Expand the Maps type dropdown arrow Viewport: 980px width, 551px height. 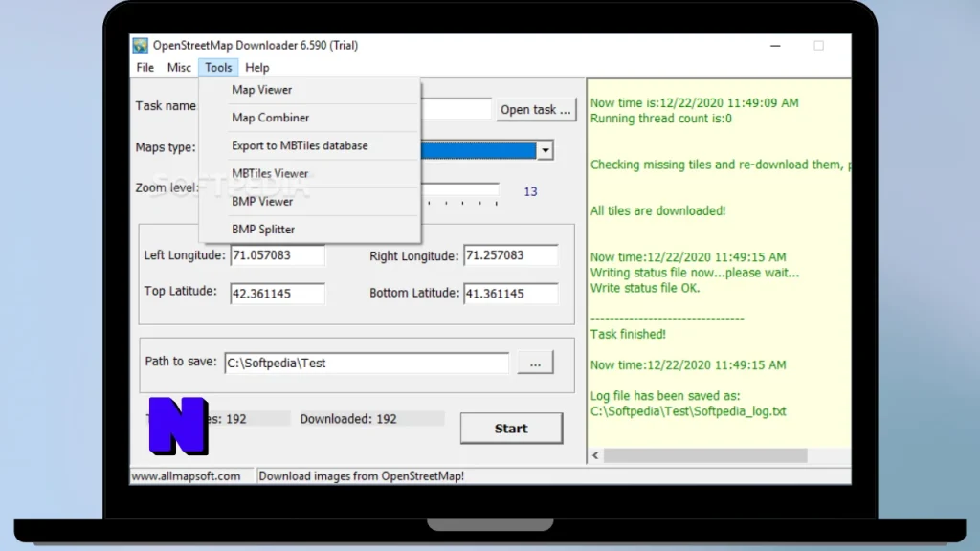coord(545,150)
